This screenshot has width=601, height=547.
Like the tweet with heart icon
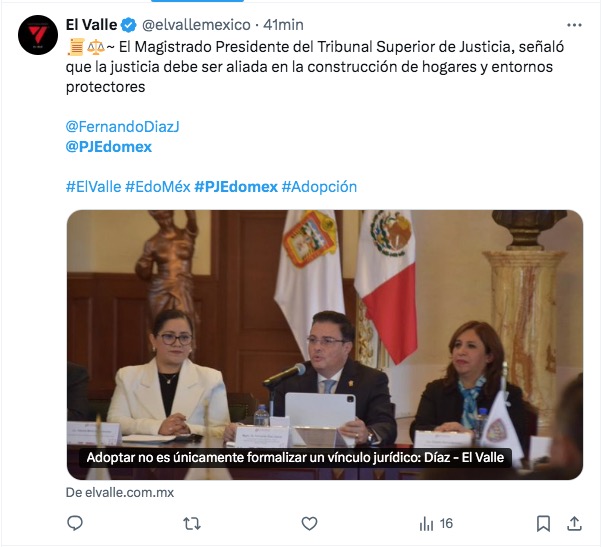tap(309, 523)
